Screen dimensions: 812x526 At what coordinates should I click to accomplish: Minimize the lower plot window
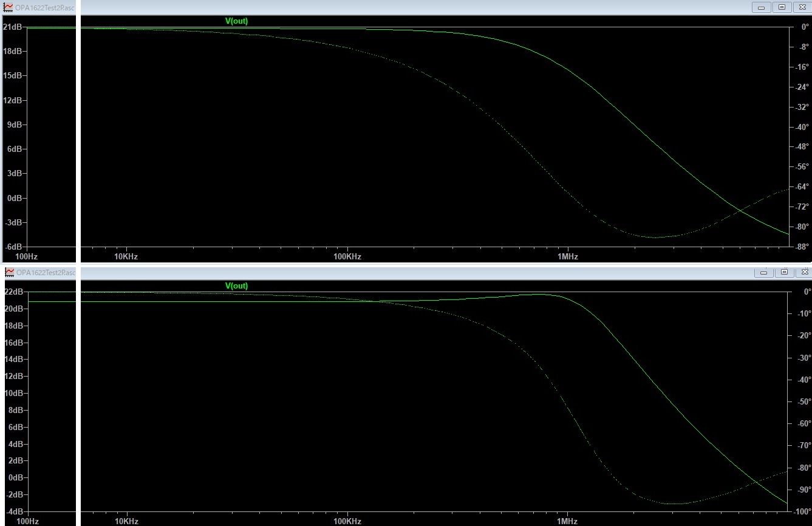coord(764,272)
